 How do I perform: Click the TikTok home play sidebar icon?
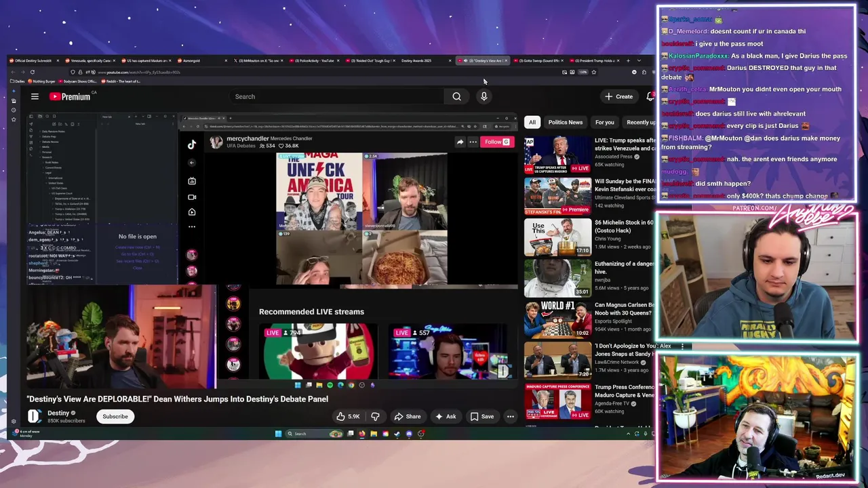[192, 212]
